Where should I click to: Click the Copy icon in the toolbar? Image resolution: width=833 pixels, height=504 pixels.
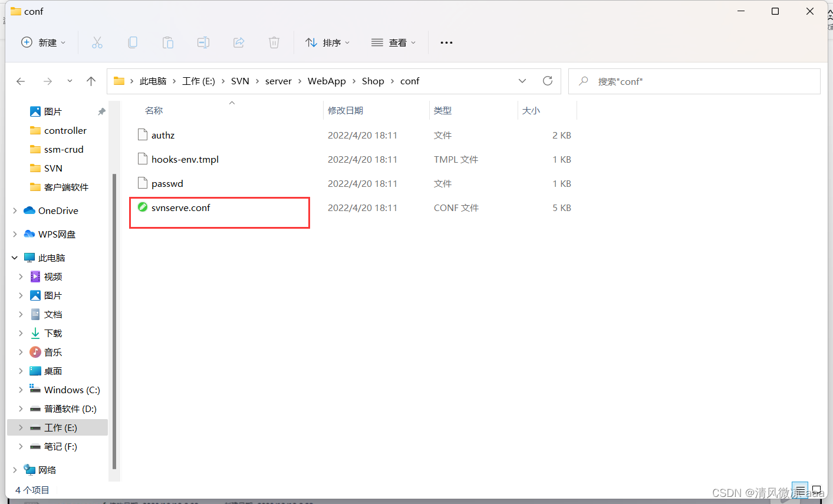(x=133, y=42)
